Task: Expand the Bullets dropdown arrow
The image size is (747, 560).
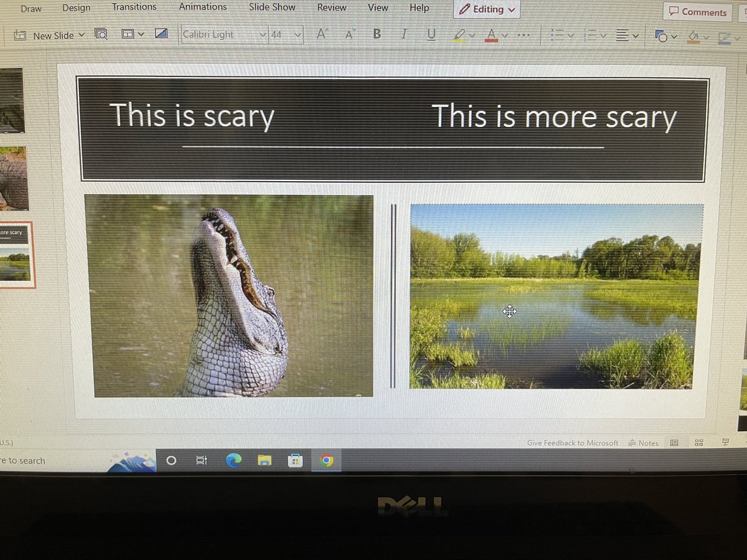Action: coord(570,37)
